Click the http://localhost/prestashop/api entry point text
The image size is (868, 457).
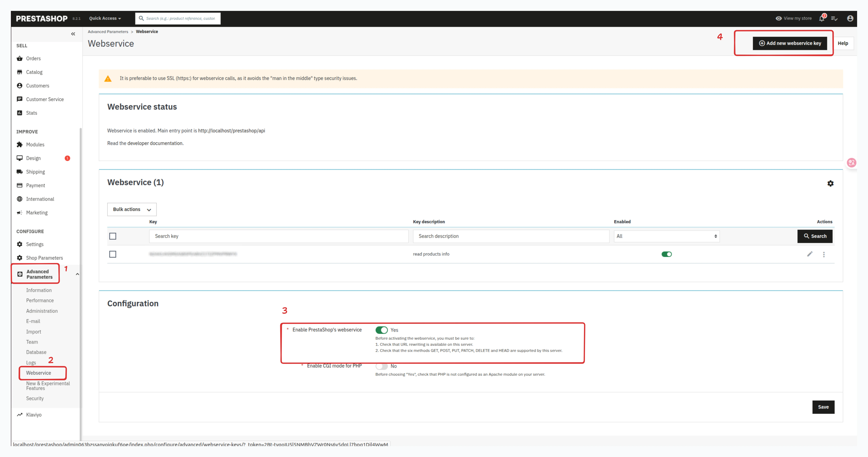pyautogui.click(x=232, y=131)
